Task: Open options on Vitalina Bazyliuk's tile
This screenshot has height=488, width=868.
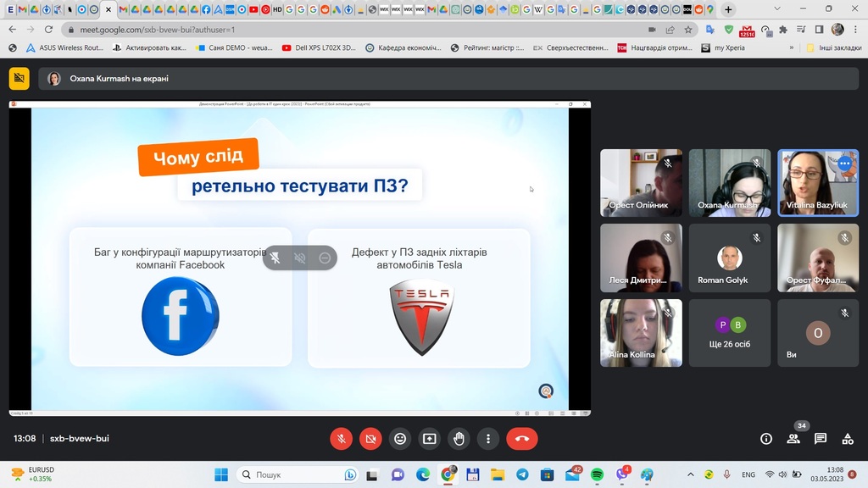Action: point(844,164)
